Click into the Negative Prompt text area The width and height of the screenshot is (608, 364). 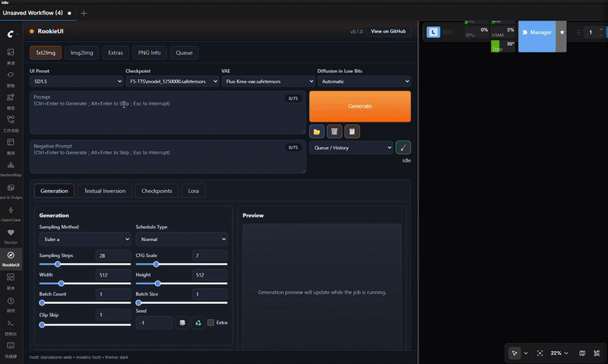pos(167,157)
